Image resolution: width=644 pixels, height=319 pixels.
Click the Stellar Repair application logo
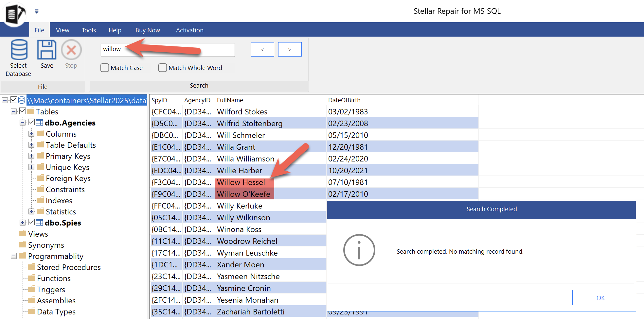pos(15,14)
